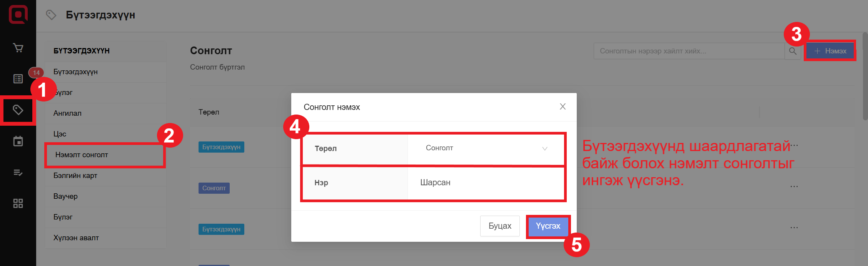Screen dimensions: 868x266
Task: Expand the Төрөл dropdown
Action: pos(486,148)
